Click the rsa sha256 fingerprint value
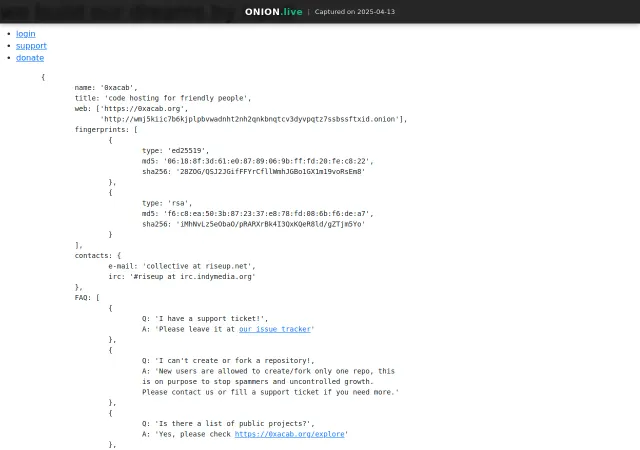Screen dimensions: 640x450 click(x=270, y=224)
